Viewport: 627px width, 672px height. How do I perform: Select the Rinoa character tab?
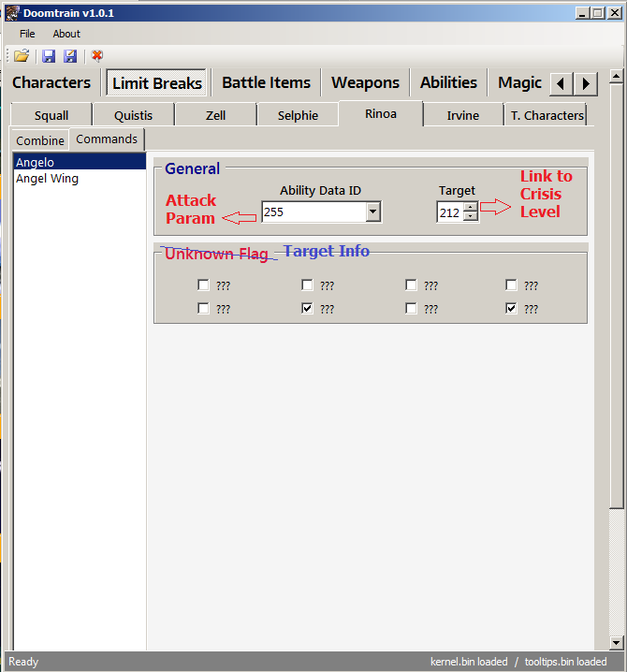381,114
